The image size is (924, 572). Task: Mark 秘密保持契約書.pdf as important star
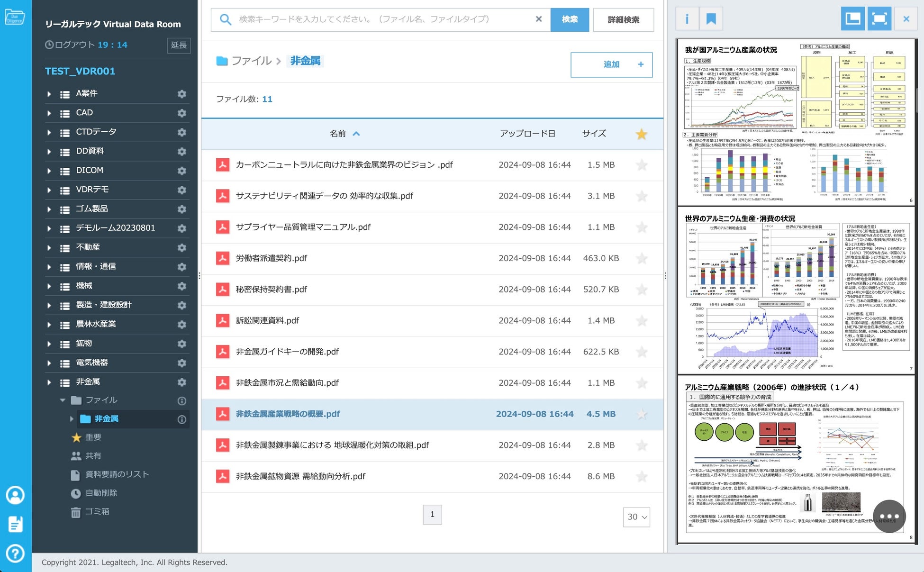(642, 290)
